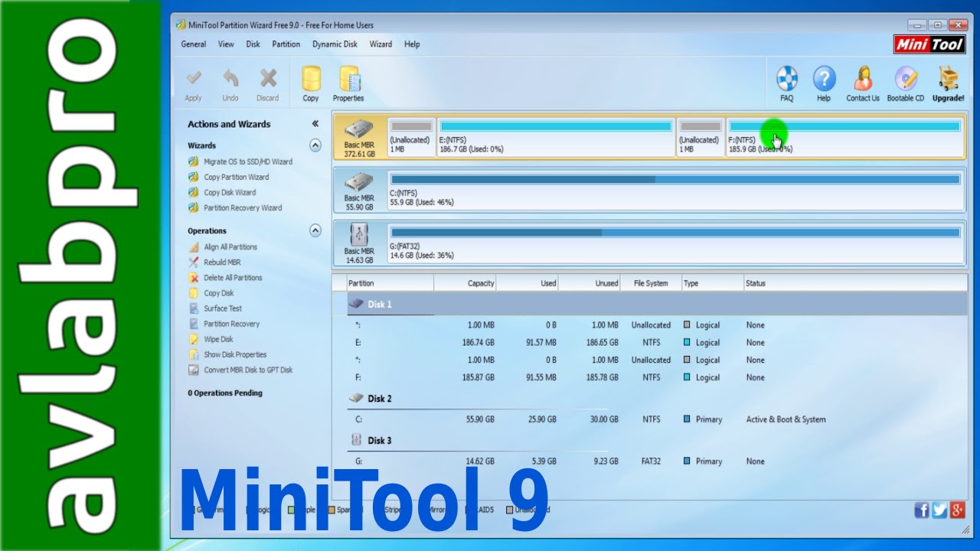Click Show Disk Properties operation
The width and height of the screenshot is (980, 551).
[x=227, y=354]
